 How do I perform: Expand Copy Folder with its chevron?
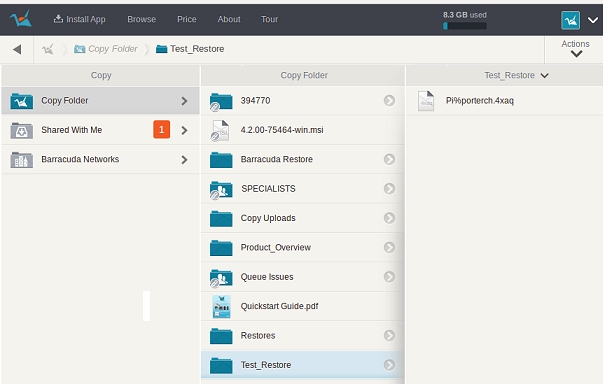[184, 101]
